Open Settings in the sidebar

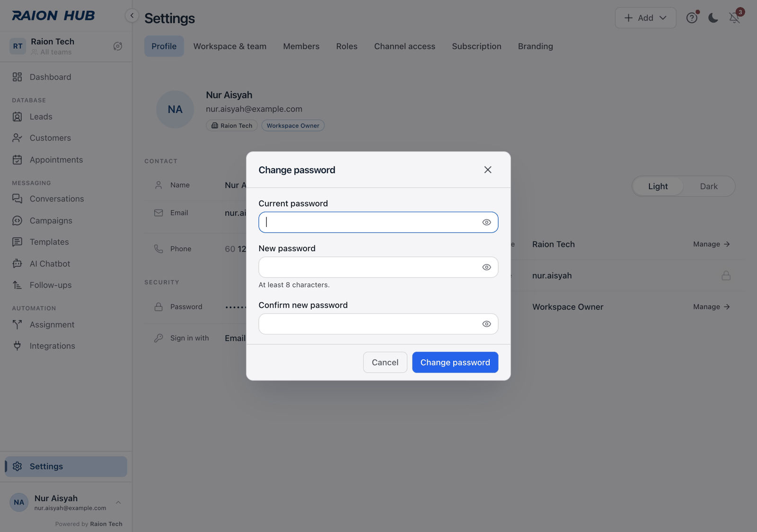point(66,467)
